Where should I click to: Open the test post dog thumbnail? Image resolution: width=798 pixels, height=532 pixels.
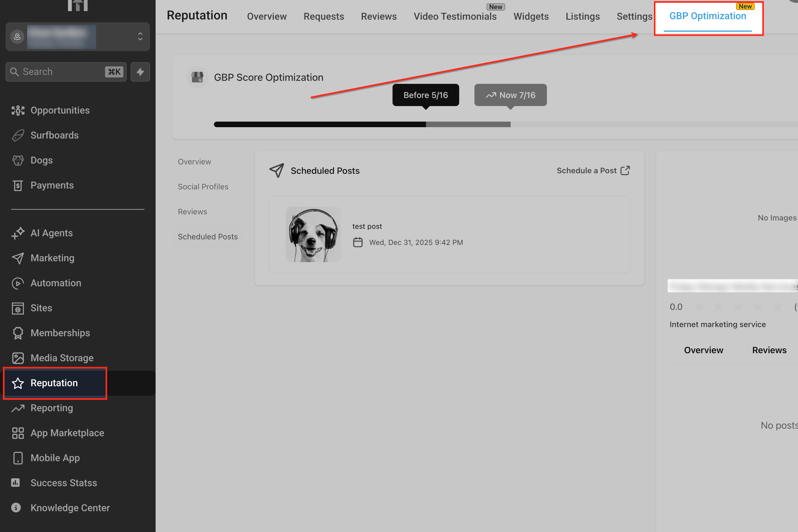click(313, 234)
